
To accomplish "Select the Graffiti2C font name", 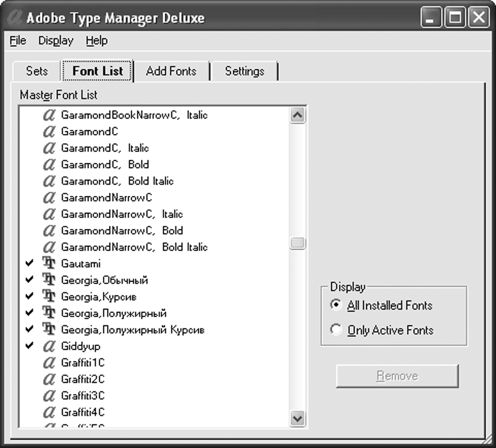I will 83,379.
